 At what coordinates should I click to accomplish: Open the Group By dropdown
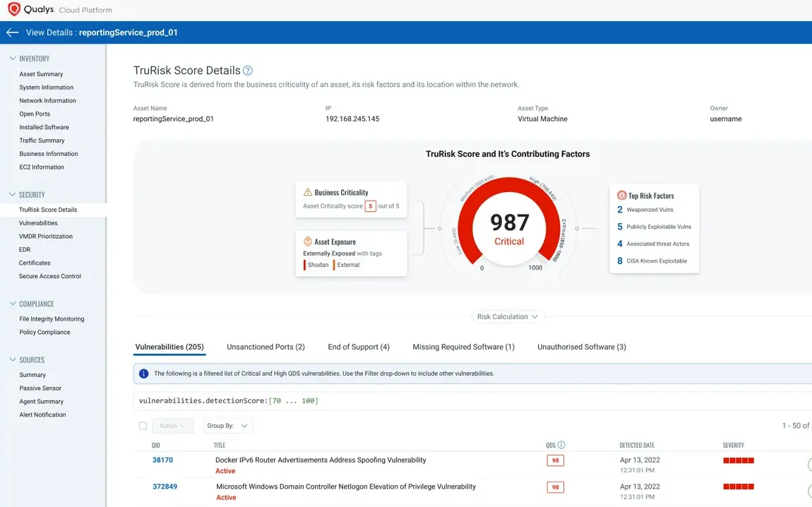(x=227, y=425)
